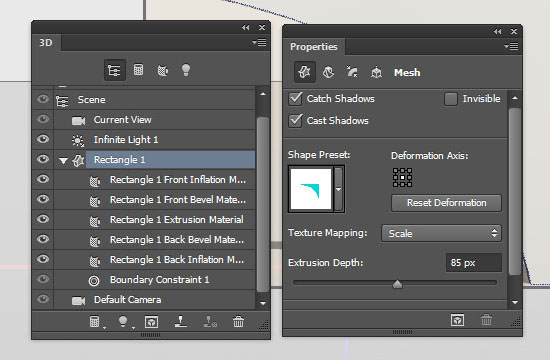Filter 3D panel by Meshes
Viewport: 550px width, 360px height.
139,70
